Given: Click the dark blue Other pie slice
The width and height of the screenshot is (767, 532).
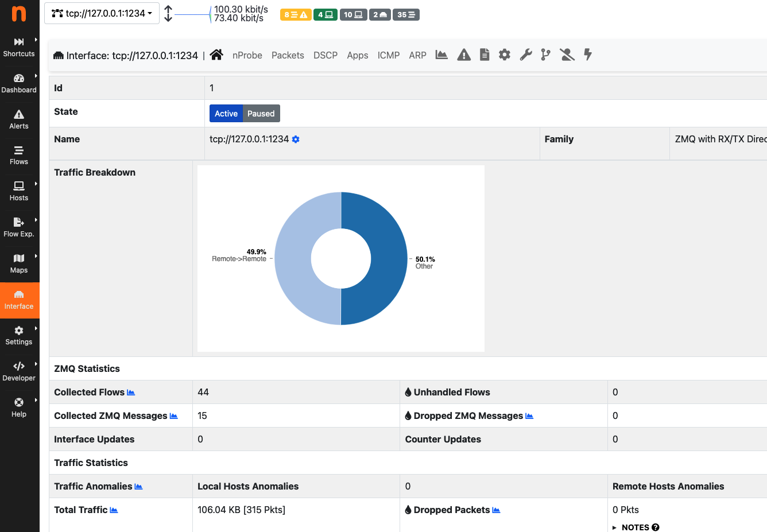Looking at the screenshot, I should point(389,258).
